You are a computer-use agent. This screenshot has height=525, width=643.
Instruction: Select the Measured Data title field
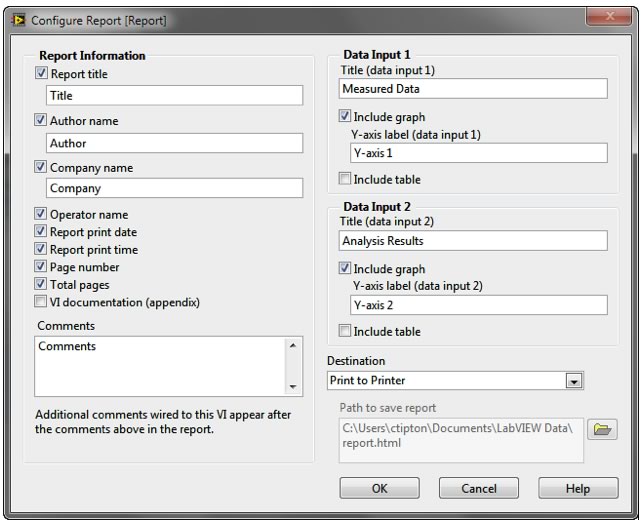(x=473, y=89)
